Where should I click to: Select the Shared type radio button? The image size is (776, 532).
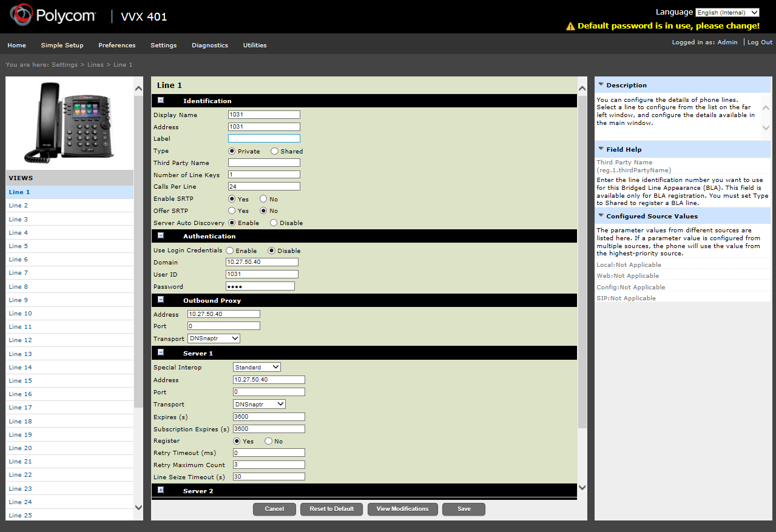pos(275,151)
